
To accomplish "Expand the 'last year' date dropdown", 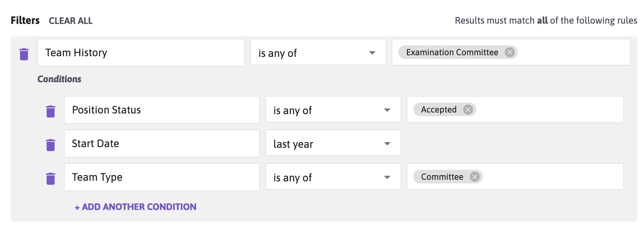I will (333, 143).
